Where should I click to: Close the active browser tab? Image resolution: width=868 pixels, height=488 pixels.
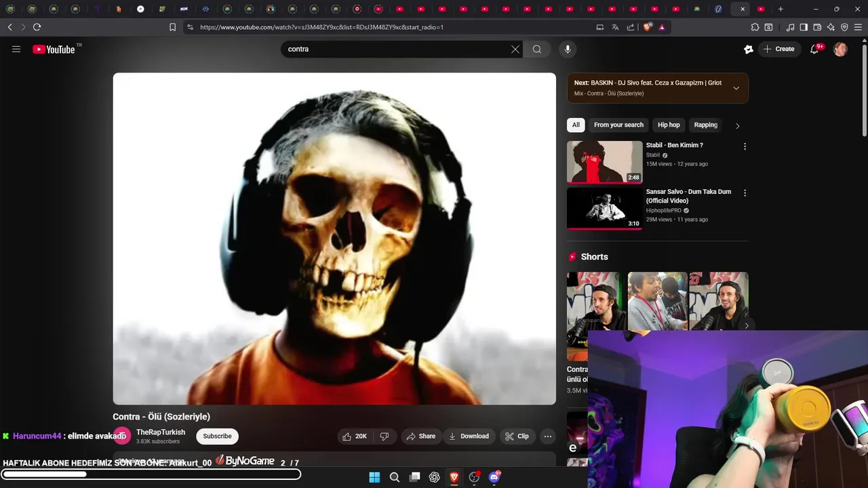[x=743, y=9]
